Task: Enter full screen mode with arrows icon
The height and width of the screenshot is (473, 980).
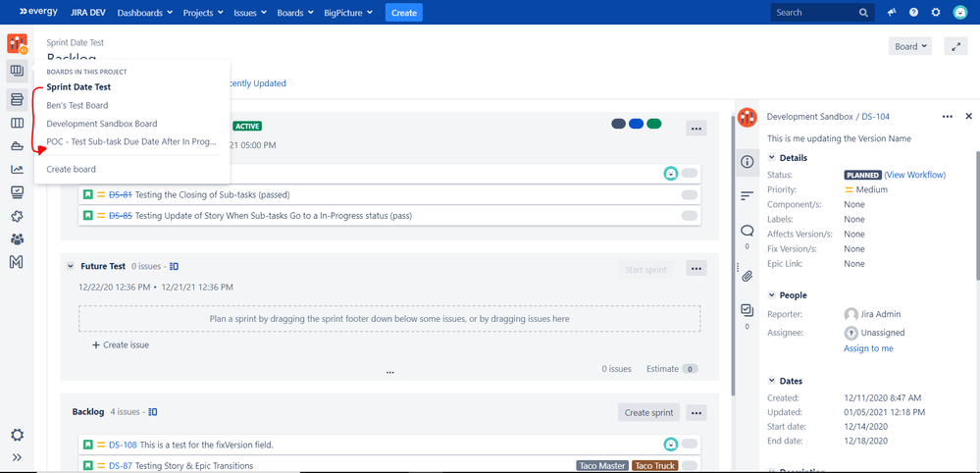Action: click(955, 46)
